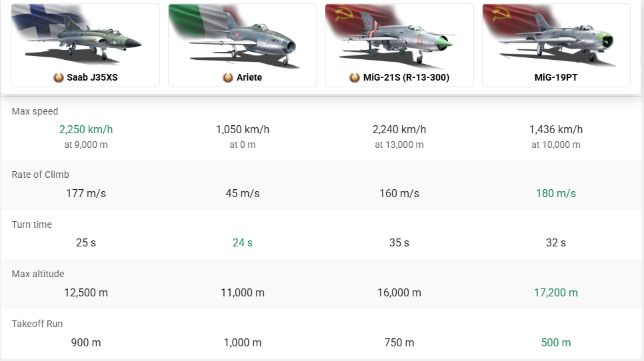
Task: Open the MiG-19PT aircraft image
Action: [556, 35]
